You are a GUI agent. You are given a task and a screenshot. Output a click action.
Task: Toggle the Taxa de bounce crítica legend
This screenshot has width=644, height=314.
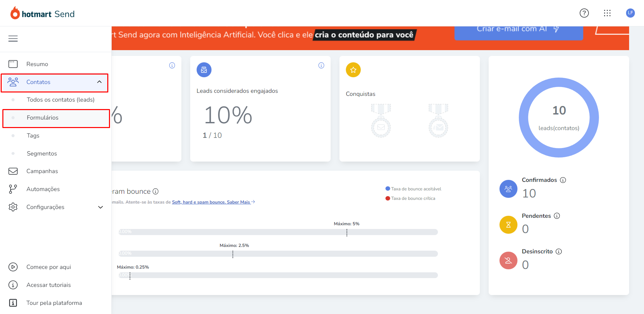coord(411,198)
